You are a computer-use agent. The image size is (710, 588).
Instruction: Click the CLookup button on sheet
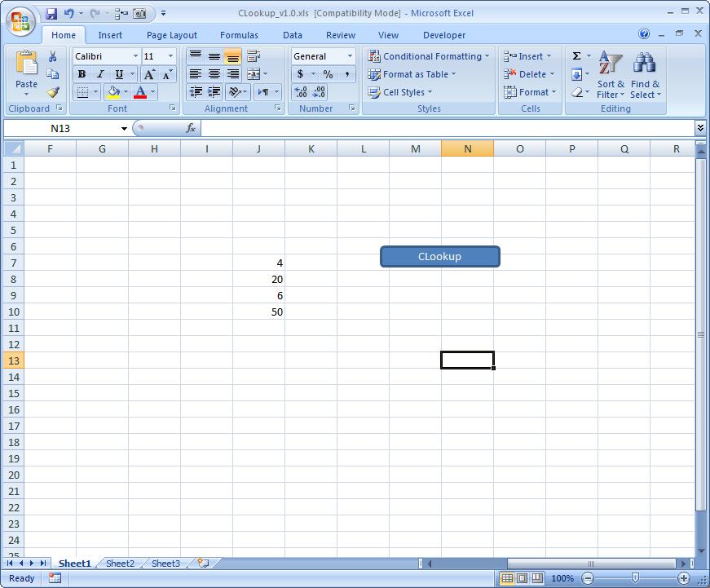tap(439, 256)
